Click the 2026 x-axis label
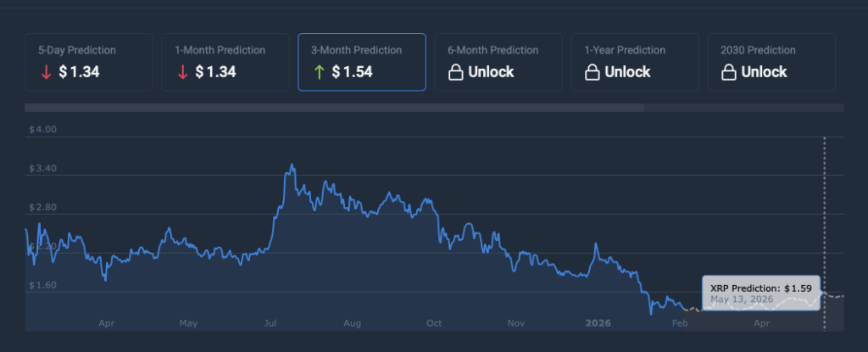Viewport: 868px width, 352px height. coord(598,323)
